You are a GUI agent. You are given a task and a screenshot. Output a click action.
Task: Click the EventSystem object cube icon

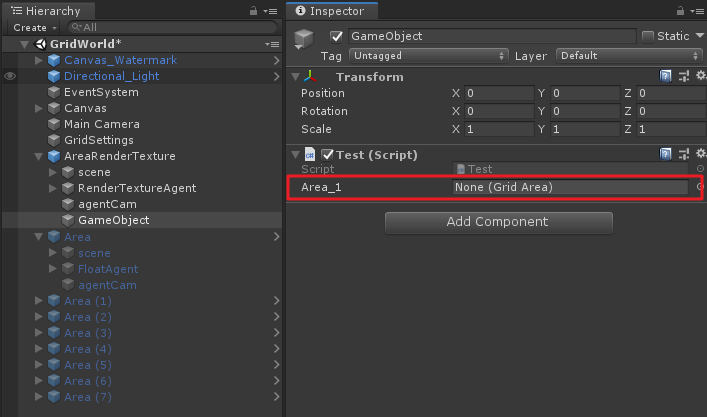[54, 92]
